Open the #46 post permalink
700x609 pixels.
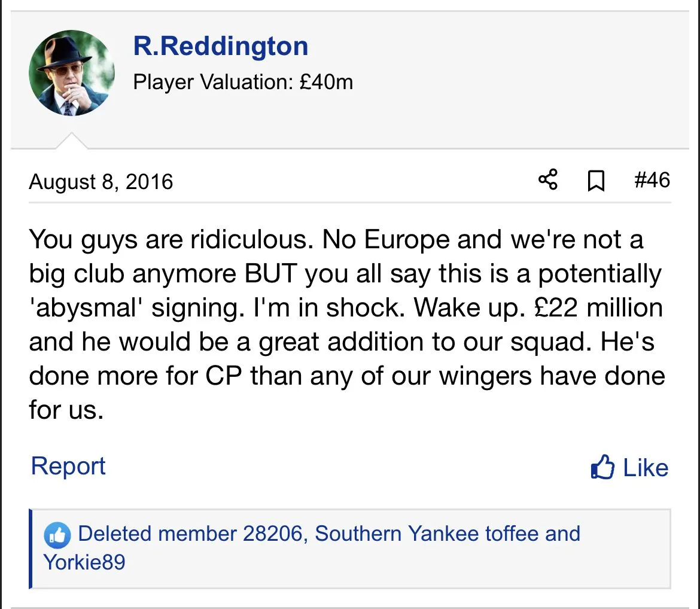[652, 180]
